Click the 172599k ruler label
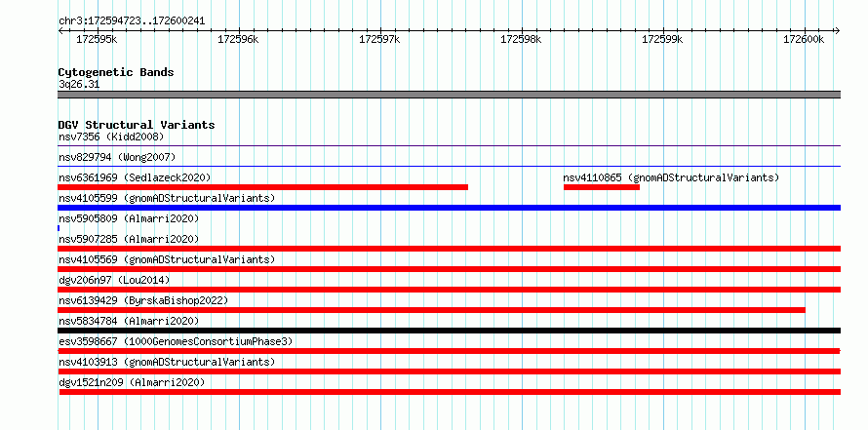 (662, 39)
